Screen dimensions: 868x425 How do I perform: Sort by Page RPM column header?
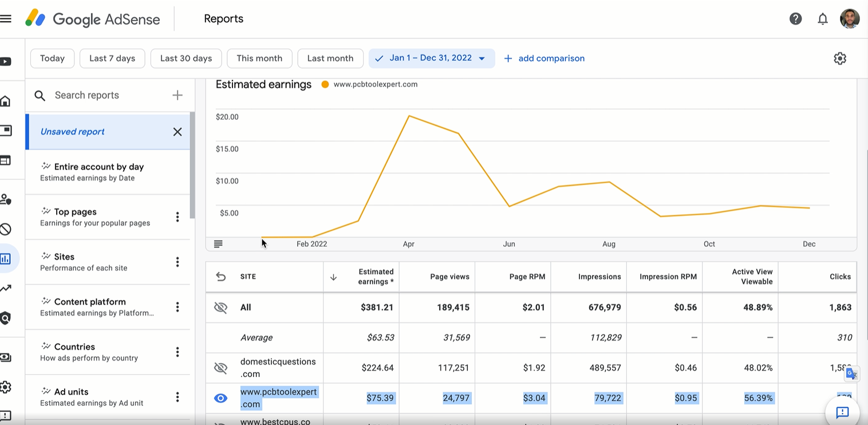click(x=527, y=277)
